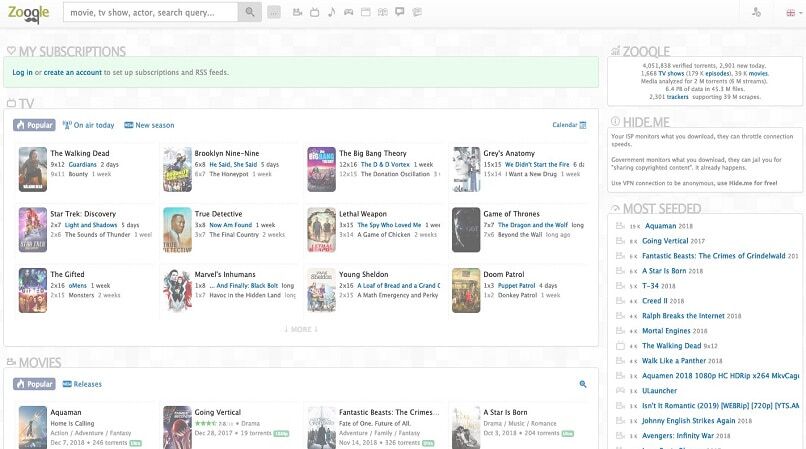
Task: Click The Big Bang Theory poster
Action: (321, 169)
